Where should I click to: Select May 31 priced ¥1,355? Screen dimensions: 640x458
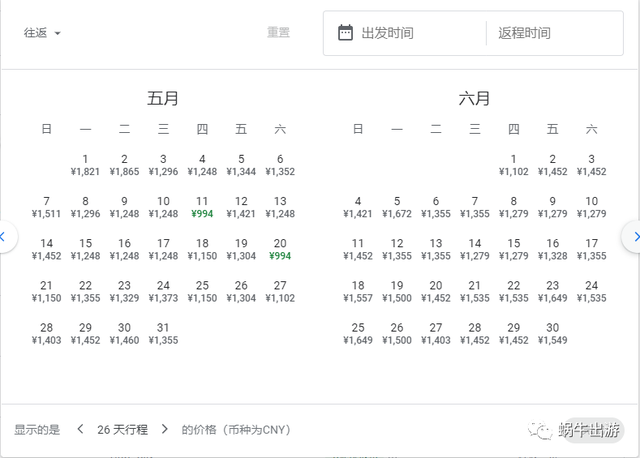pyautogui.click(x=163, y=333)
